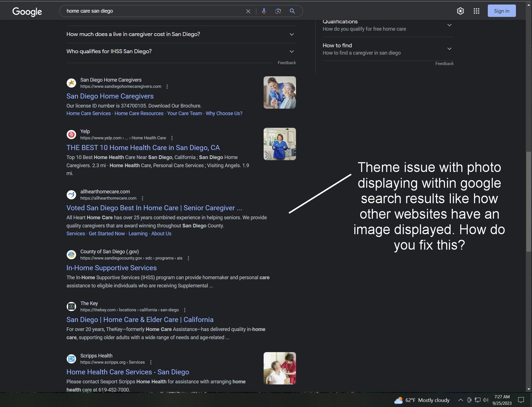This screenshot has width=532, height=407.
Task: Open the taskbar weather widget
Action: coord(422,400)
